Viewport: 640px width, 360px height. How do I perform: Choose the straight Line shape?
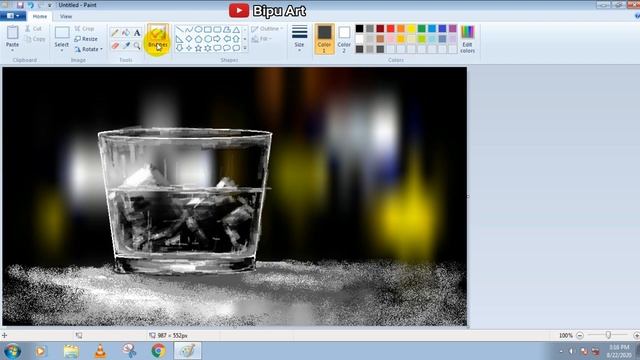coord(180,29)
